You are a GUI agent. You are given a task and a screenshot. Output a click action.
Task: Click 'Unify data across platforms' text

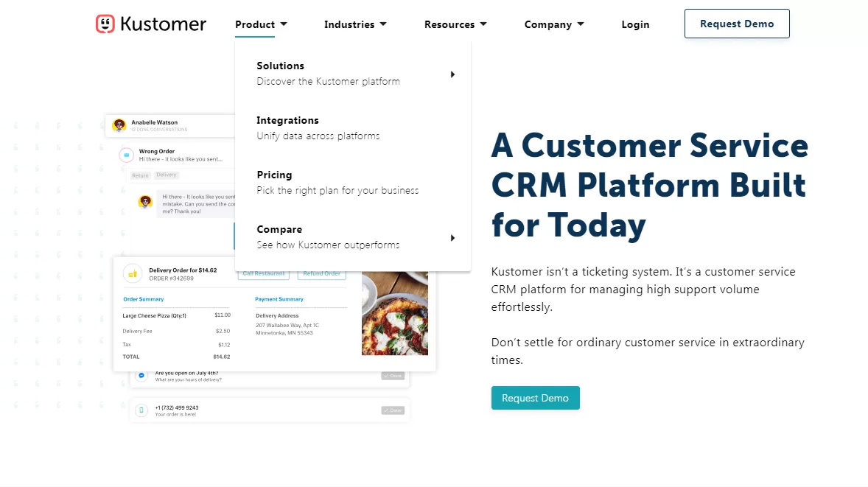(x=318, y=136)
